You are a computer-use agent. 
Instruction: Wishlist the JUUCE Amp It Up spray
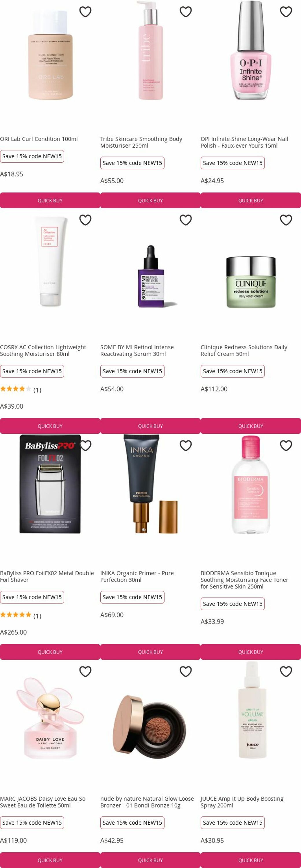286,671
